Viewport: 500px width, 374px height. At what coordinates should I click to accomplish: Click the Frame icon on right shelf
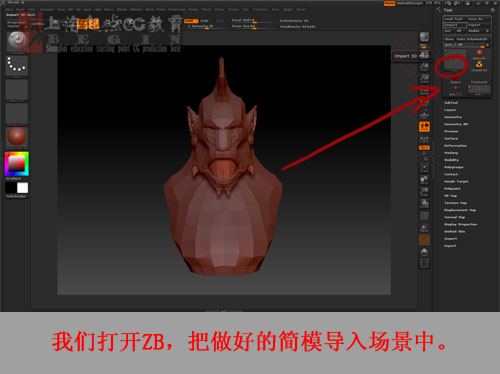tap(424, 168)
